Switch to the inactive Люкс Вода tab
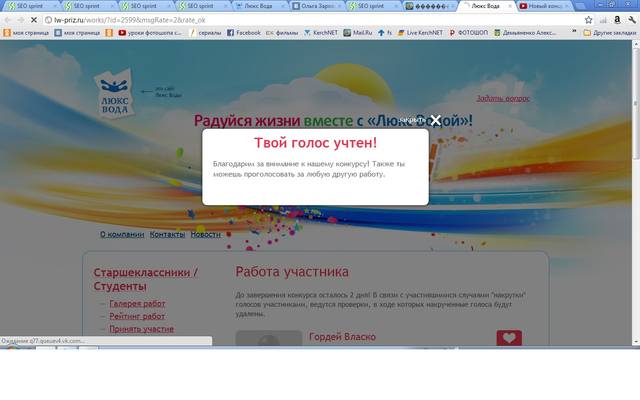Image resolution: width=640 pixels, height=400 pixels. point(260,6)
